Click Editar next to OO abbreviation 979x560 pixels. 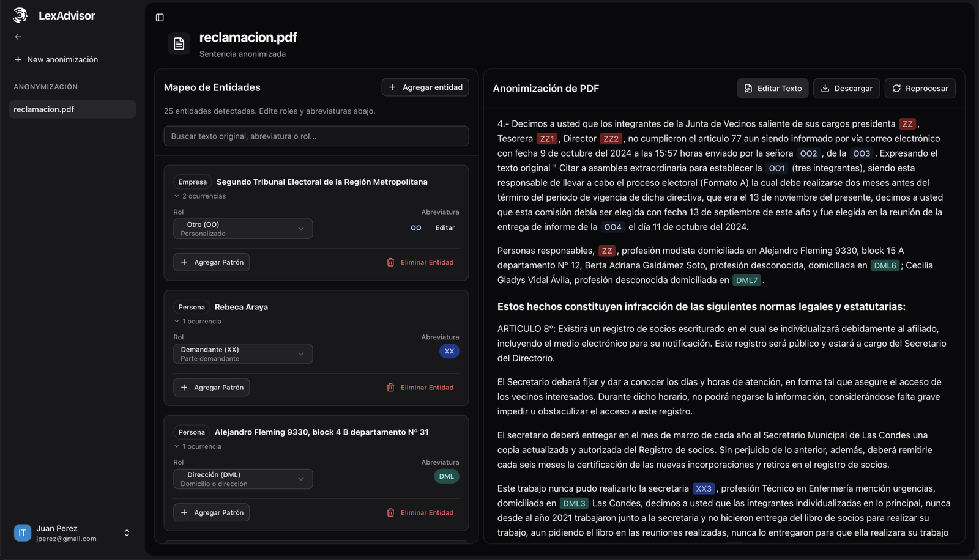445,228
